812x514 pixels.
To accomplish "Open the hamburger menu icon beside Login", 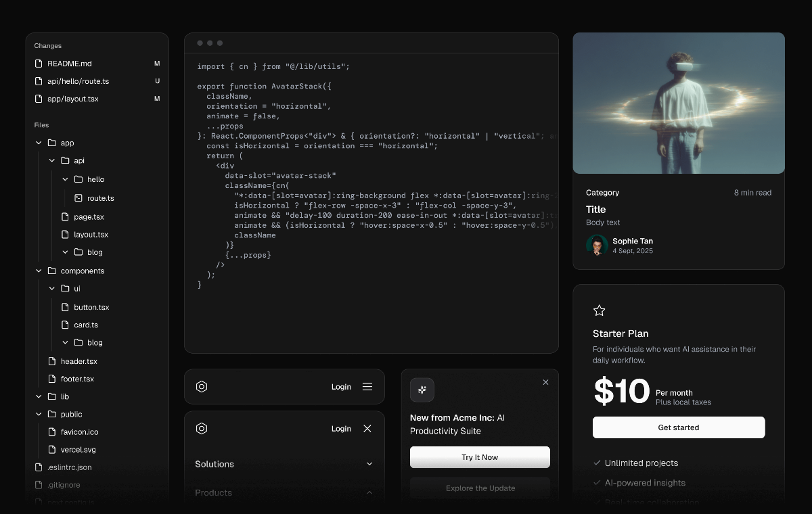I will (367, 387).
